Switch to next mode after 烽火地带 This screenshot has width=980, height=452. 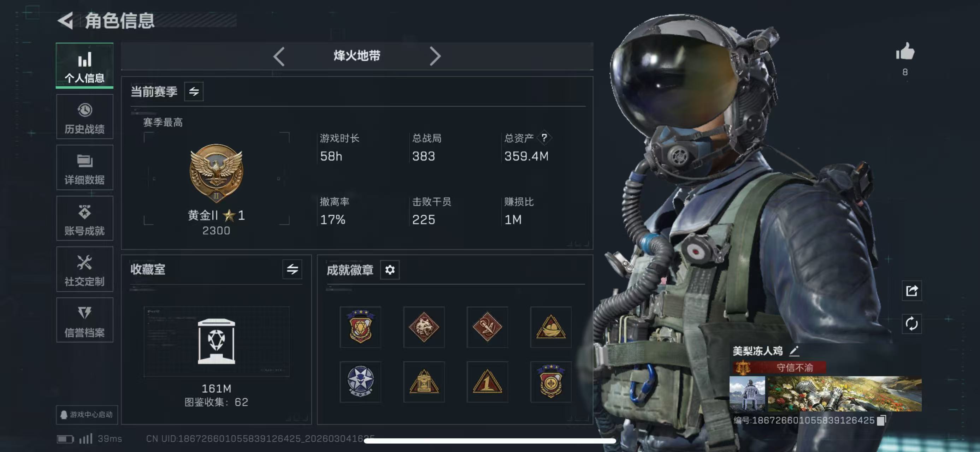coord(435,56)
